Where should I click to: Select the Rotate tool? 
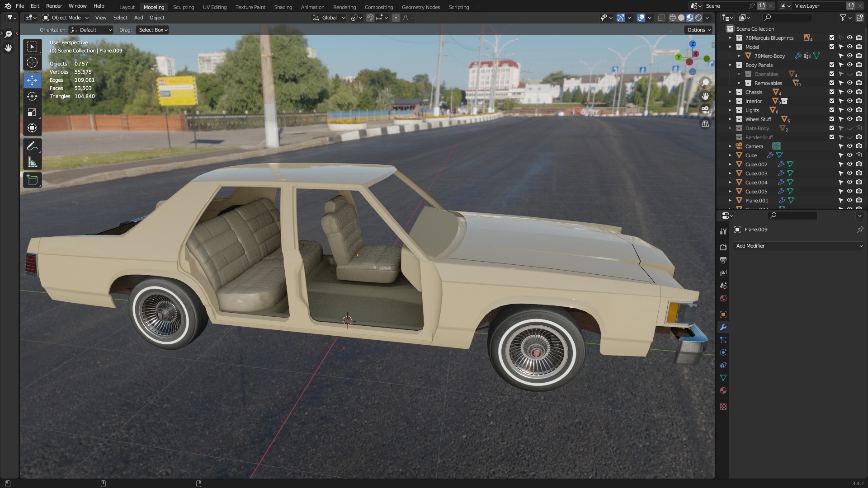[x=32, y=96]
